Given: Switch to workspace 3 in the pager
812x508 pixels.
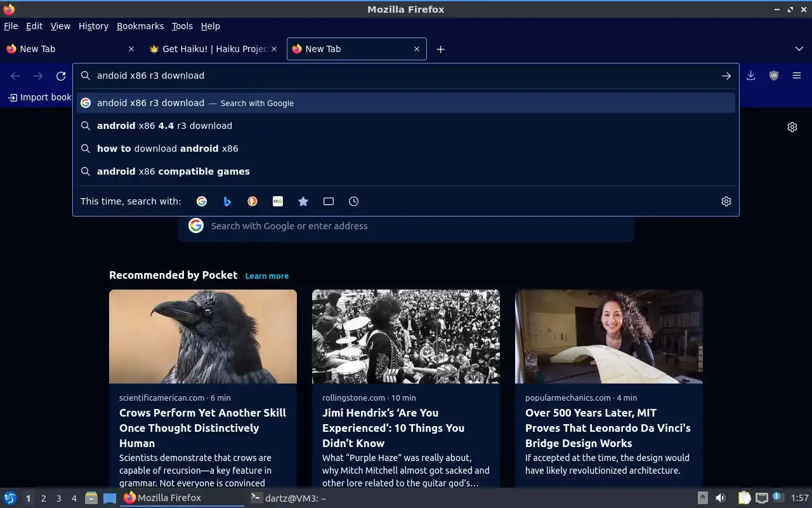Looking at the screenshot, I should tap(58, 498).
